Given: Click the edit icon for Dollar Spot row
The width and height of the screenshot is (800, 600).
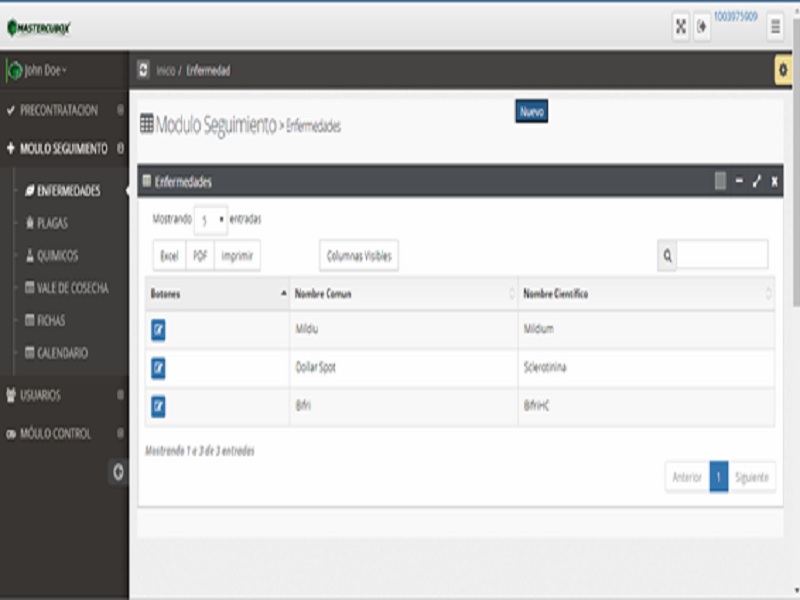Looking at the screenshot, I should [158, 368].
